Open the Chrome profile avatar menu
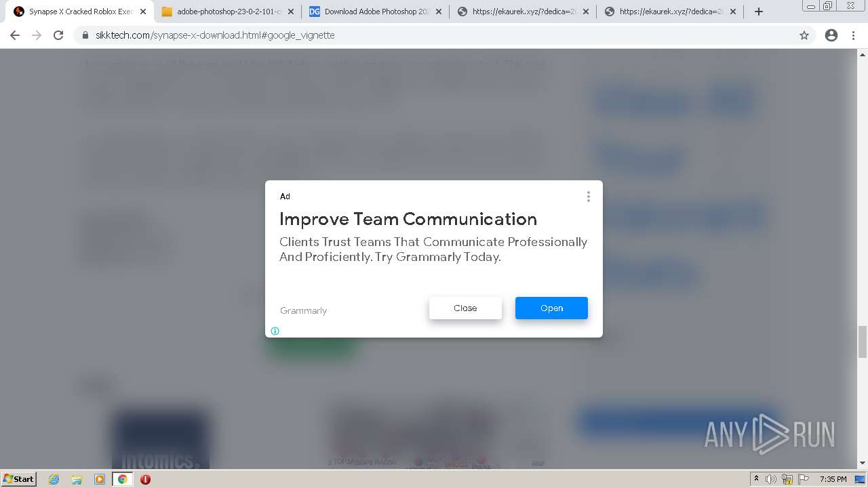Image resolution: width=868 pixels, height=488 pixels. coord(831,35)
